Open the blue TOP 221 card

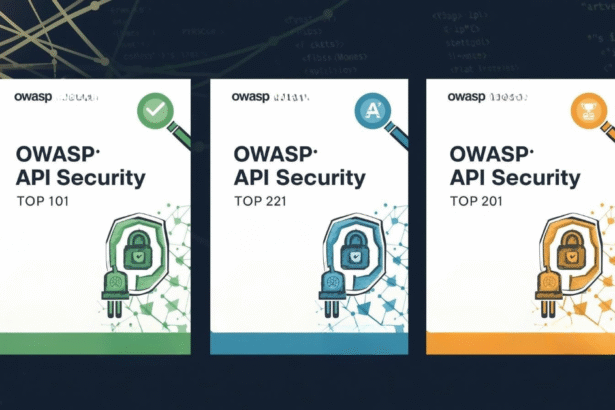(x=309, y=217)
